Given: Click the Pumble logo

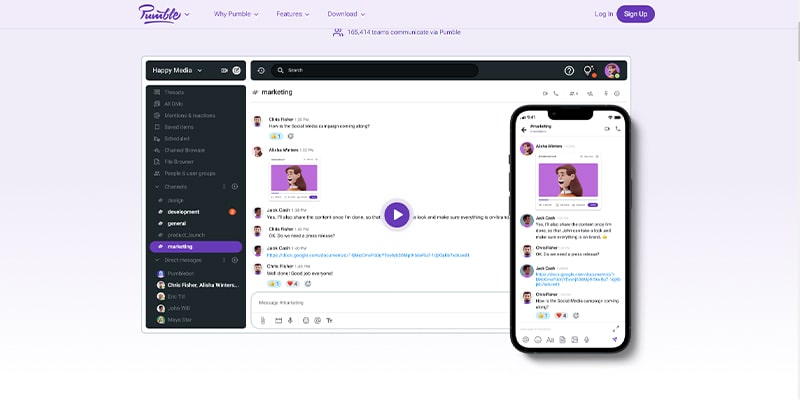Looking at the screenshot, I should [159, 14].
